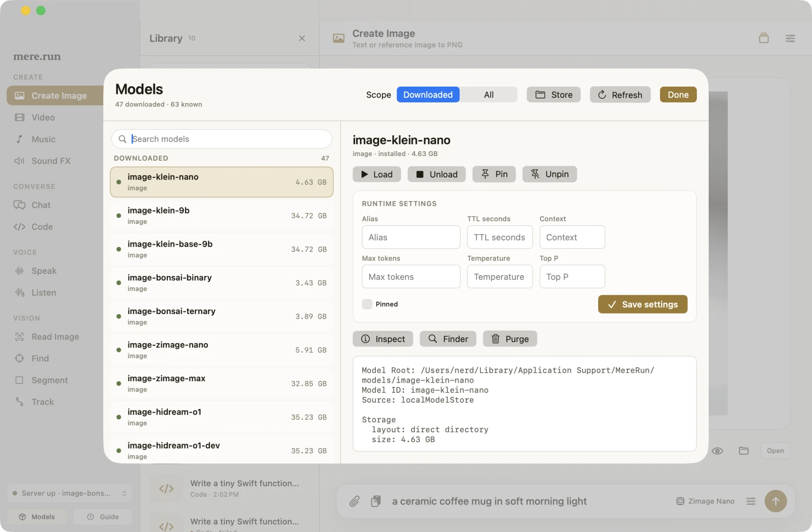Select image-zimage-max model
812x532 pixels.
tap(221, 384)
